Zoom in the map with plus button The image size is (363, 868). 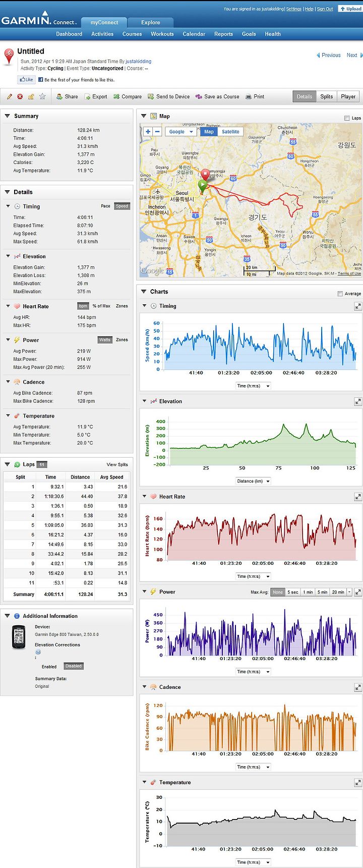[x=148, y=132]
